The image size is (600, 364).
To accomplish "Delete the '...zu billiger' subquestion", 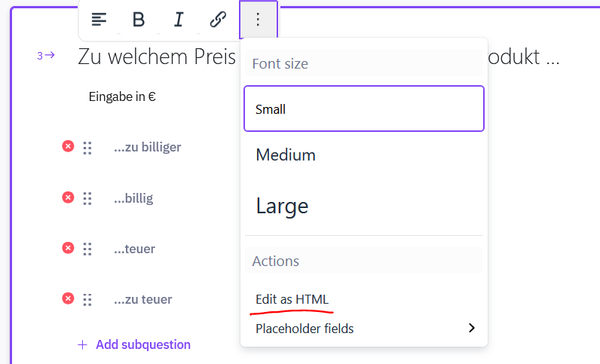I will [x=68, y=146].
